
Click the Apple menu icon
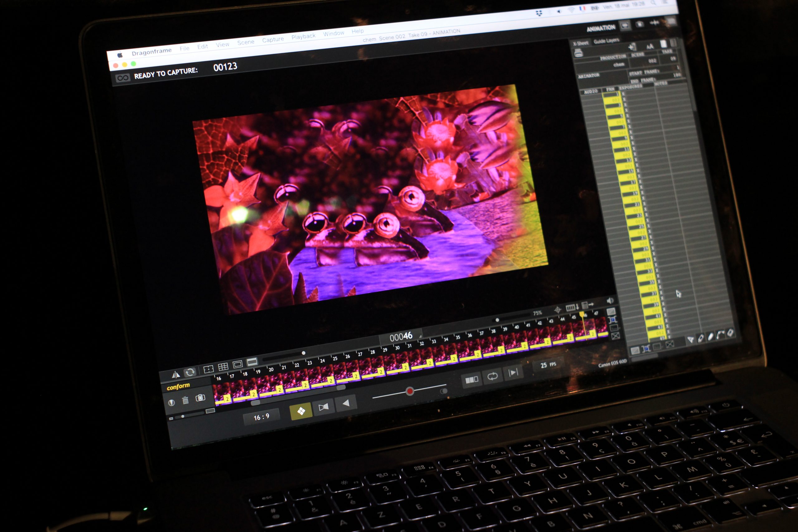tap(120, 55)
